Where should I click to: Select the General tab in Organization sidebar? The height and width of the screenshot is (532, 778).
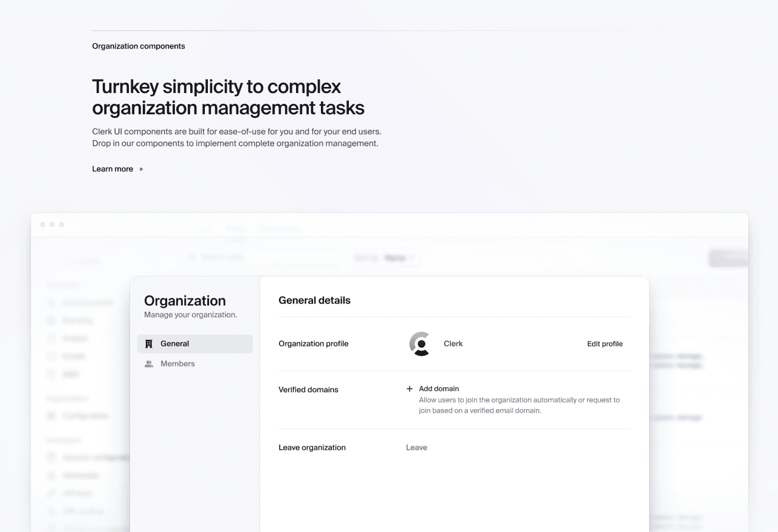click(194, 344)
